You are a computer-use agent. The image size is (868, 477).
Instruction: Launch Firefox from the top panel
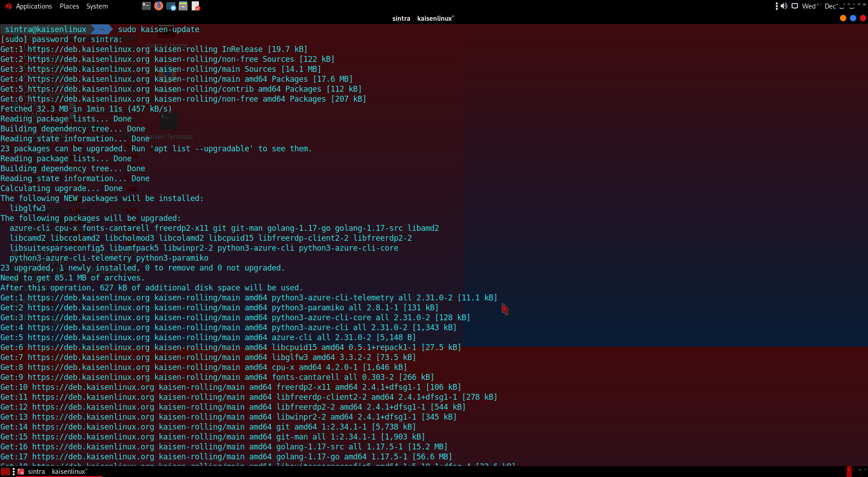coord(159,6)
